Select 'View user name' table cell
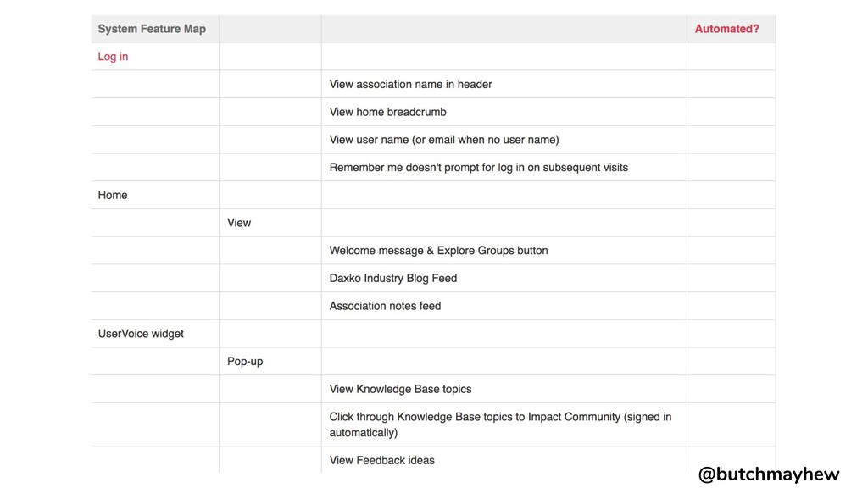This screenshot has height=488, width=868. click(504, 140)
